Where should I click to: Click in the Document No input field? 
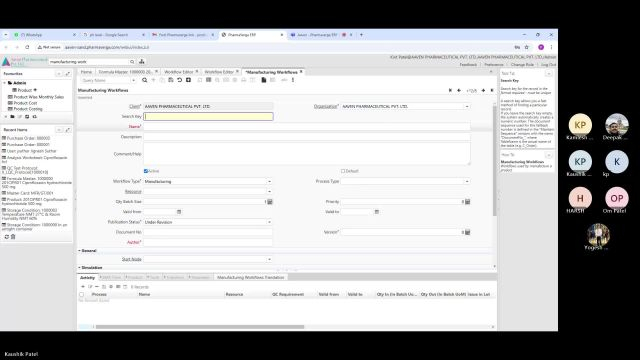pos(208,232)
